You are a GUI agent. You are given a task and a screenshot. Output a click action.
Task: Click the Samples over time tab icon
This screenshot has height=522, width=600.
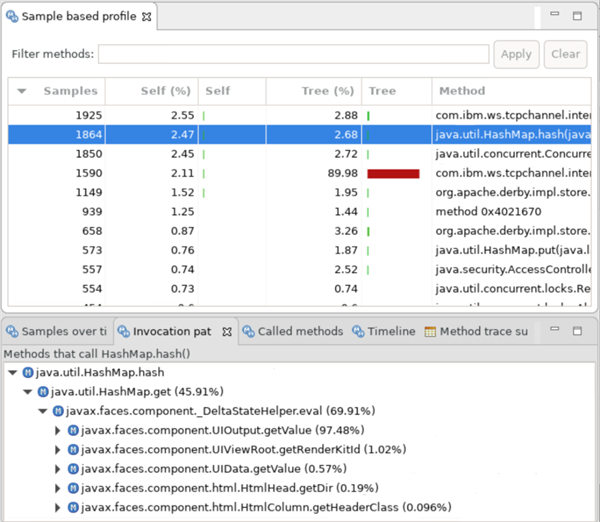[12, 331]
